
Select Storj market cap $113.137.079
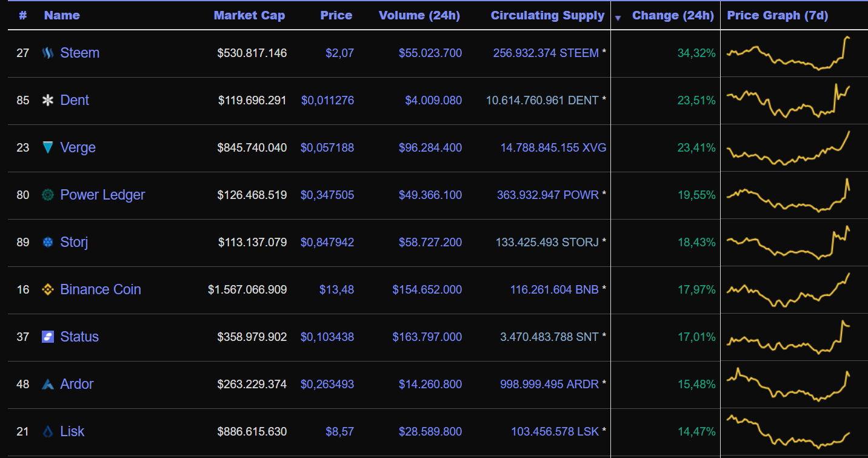(252, 243)
